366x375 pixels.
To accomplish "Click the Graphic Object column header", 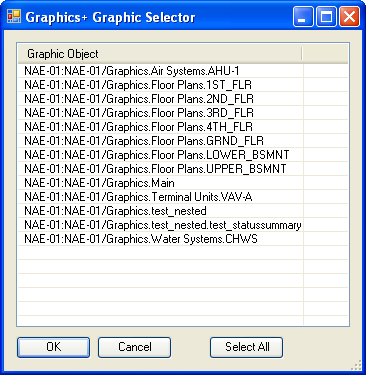I will 160,54.
